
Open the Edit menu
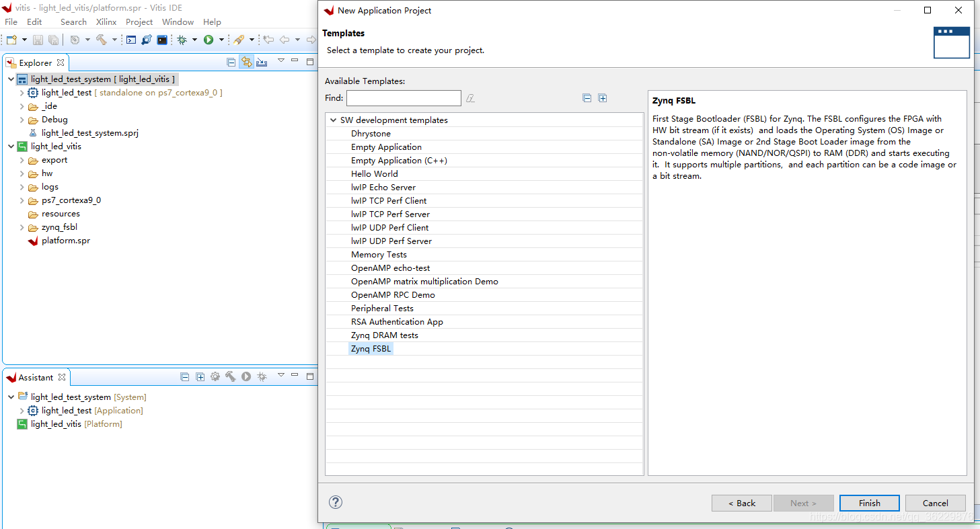click(x=34, y=22)
